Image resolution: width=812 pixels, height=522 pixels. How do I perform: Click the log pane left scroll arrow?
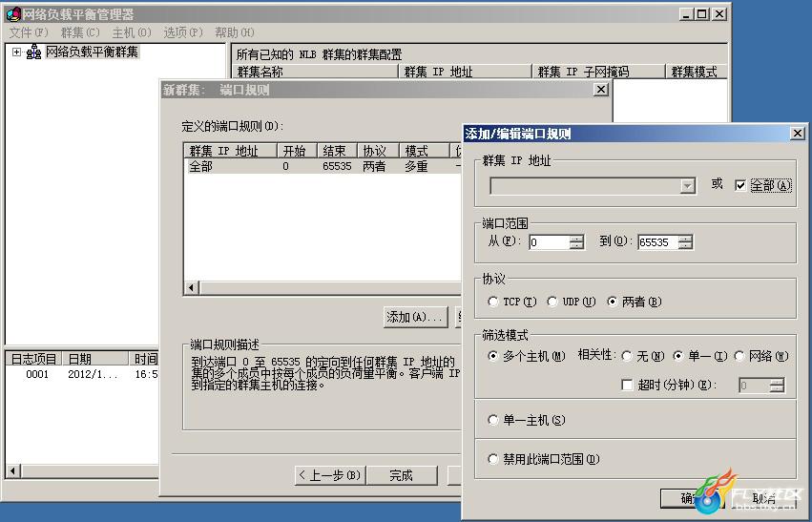click(13, 470)
